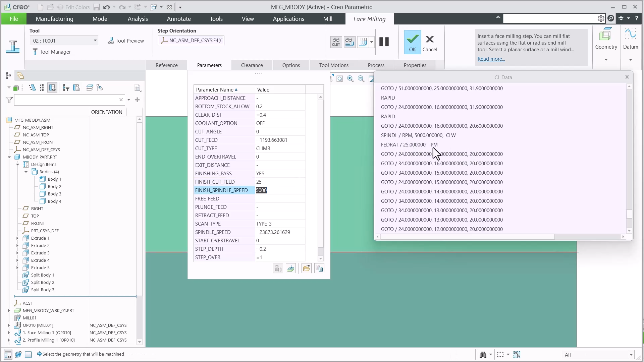Click the Parameter Name column header
This screenshot has width=644, height=362.
(x=224, y=89)
